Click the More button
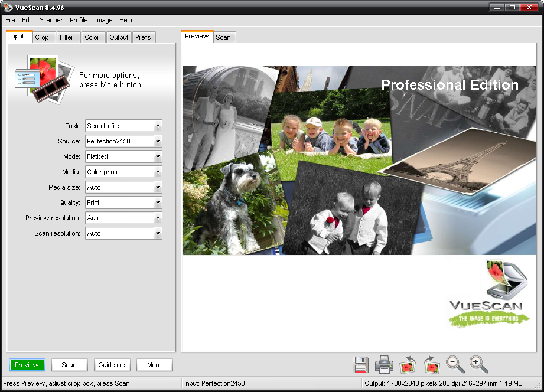Screen dimensions: 544x392 (x=154, y=365)
